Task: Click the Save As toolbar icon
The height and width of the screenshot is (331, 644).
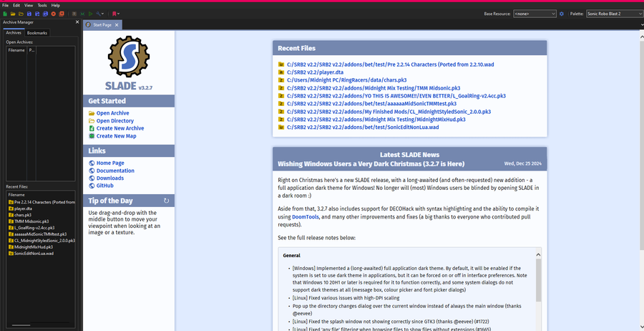Action: tap(37, 14)
